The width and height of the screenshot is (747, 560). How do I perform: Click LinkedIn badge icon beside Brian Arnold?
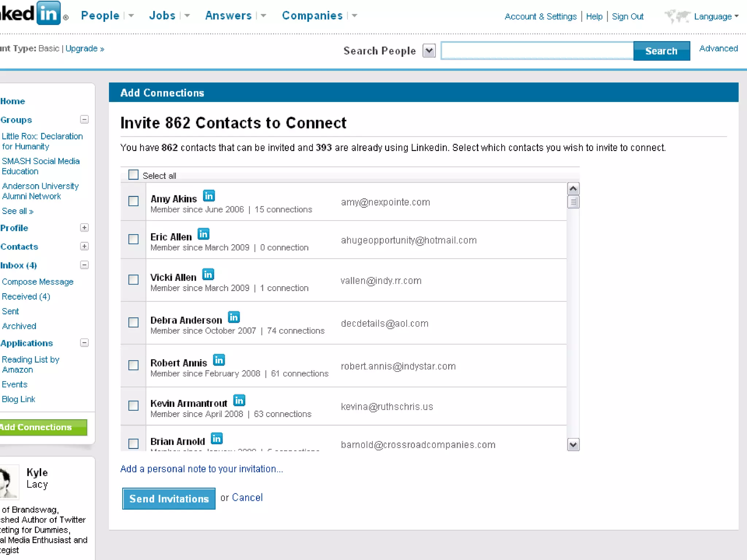tap(217, 439)
